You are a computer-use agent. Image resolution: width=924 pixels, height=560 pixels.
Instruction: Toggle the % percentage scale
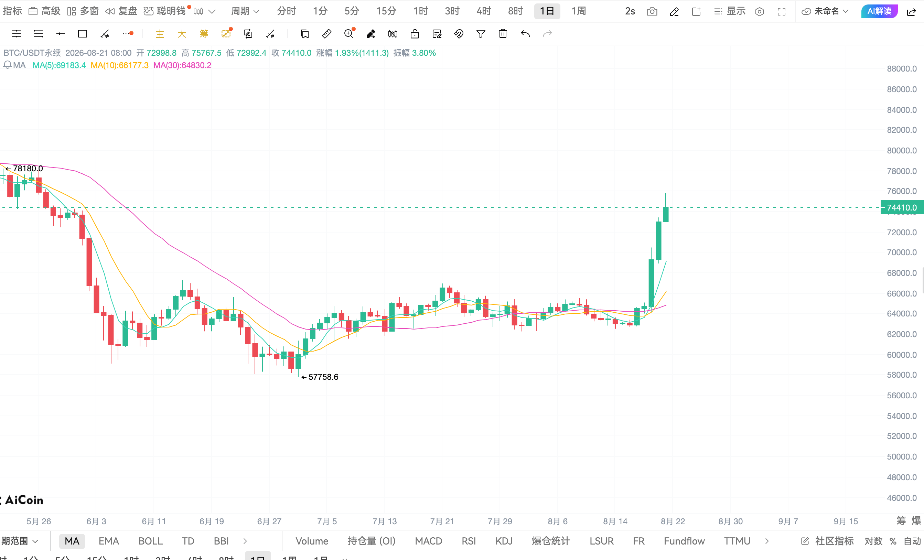click(893, 541)
